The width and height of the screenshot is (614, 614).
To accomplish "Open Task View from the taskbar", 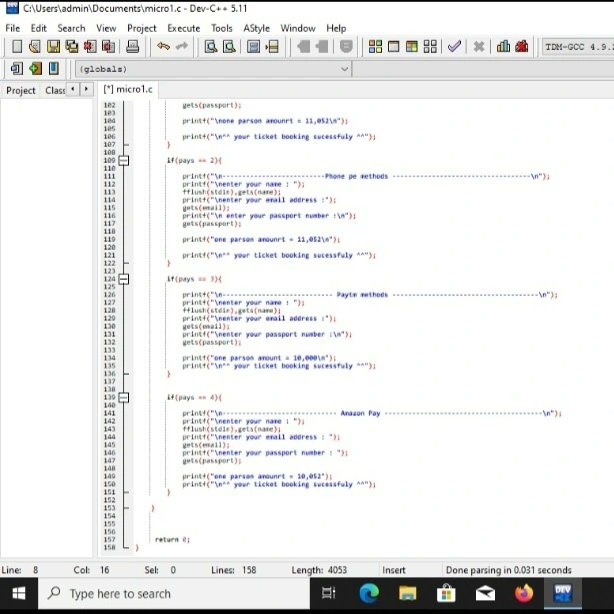I will [329, 594].
